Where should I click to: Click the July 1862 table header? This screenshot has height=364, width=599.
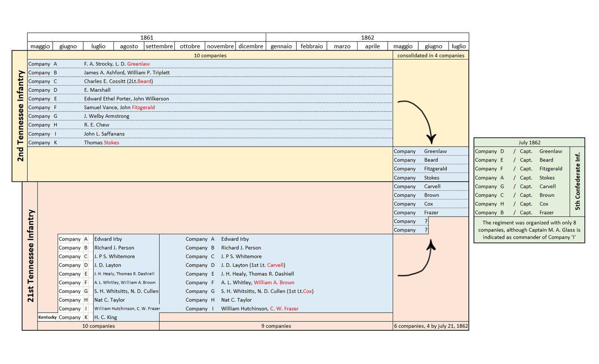point(529,143)
